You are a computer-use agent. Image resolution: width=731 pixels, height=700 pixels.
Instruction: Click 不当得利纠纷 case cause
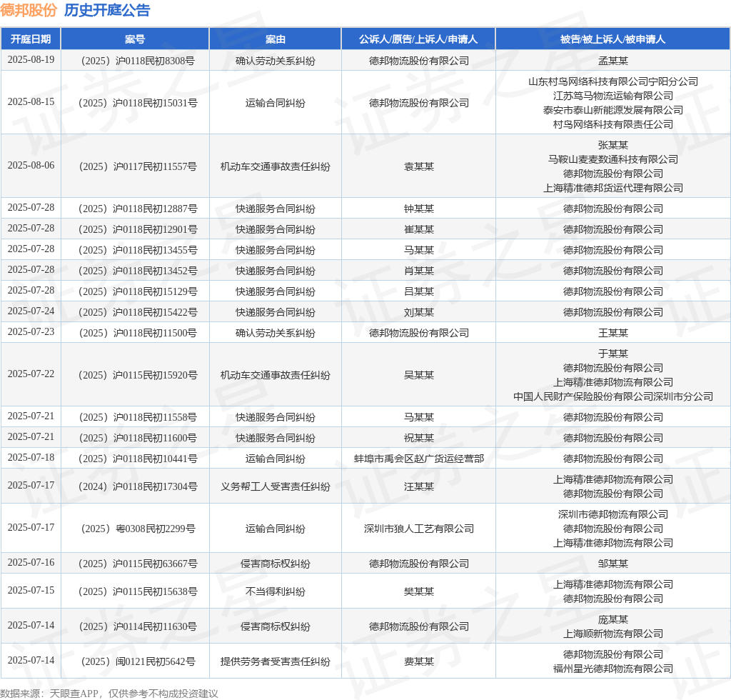tap(275, 591)
